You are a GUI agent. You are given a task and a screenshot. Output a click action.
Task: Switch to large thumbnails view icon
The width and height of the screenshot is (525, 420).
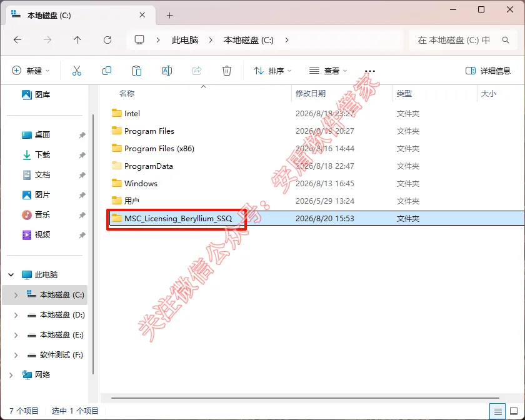514,411
